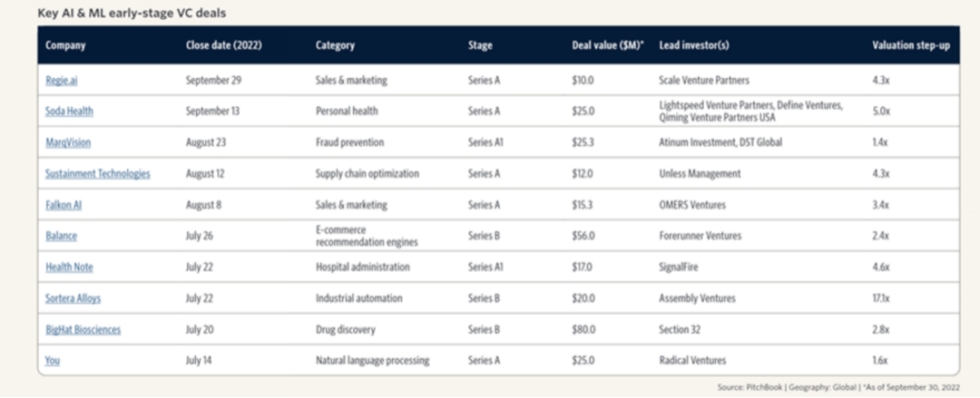The width and height of the screenshot is (980, 398).
Task: Open the Balance company link
Action: click(62, 236)
